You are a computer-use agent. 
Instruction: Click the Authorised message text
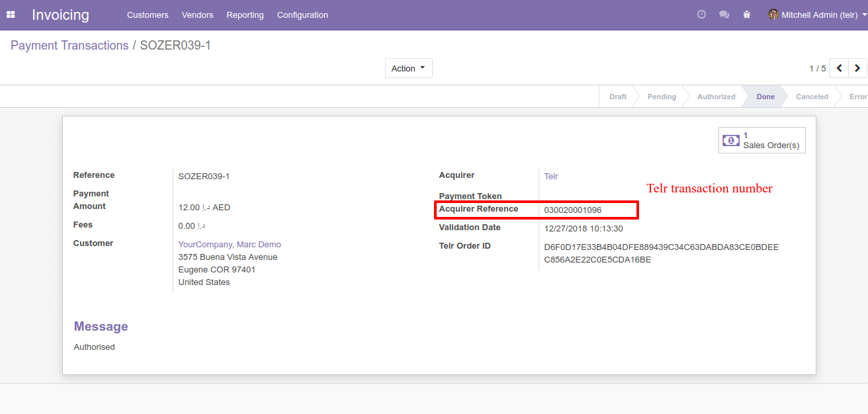94,347
